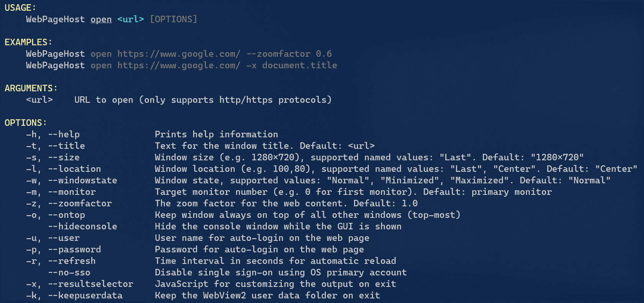Viewport: 644px width, 303px height.
Task: Click the --size option name
Action: tap(64, 157)
